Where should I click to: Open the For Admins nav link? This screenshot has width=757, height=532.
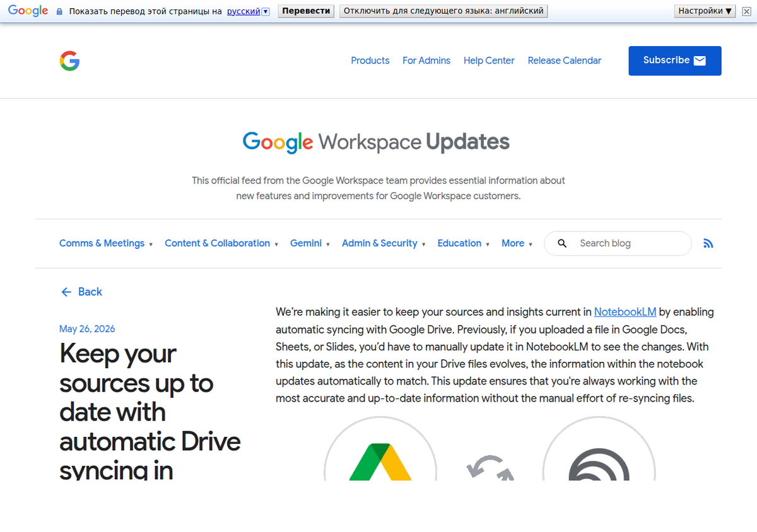426,61
